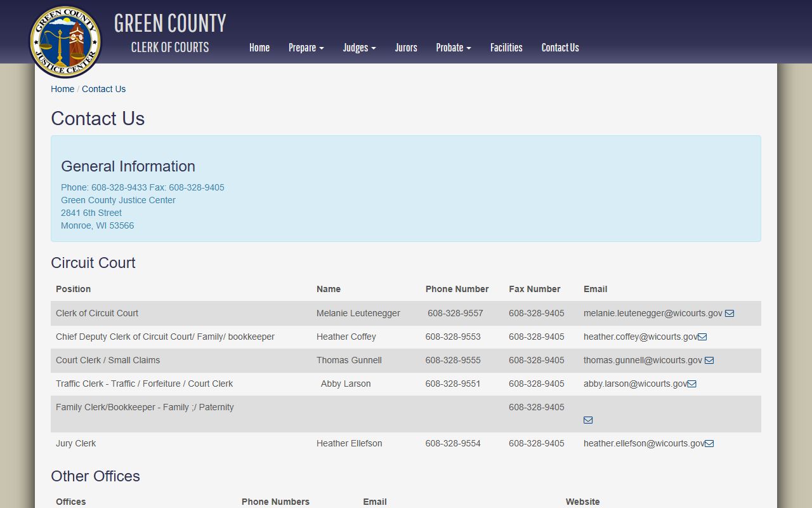Click heather.ellefson@wicourts.gov email text
The image size is (812, 508).
pos(644,443)
